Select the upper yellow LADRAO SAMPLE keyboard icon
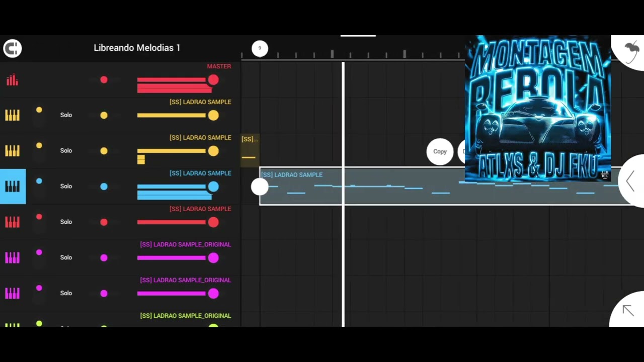Viewport: 644px width, 362px height. [x=12, y=115]
